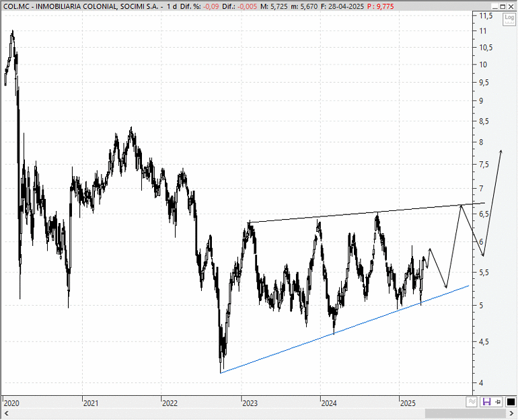Screen dimensions: 518x420
Task: Click the pin icon beside save
Action: click(x=498, y=402)
